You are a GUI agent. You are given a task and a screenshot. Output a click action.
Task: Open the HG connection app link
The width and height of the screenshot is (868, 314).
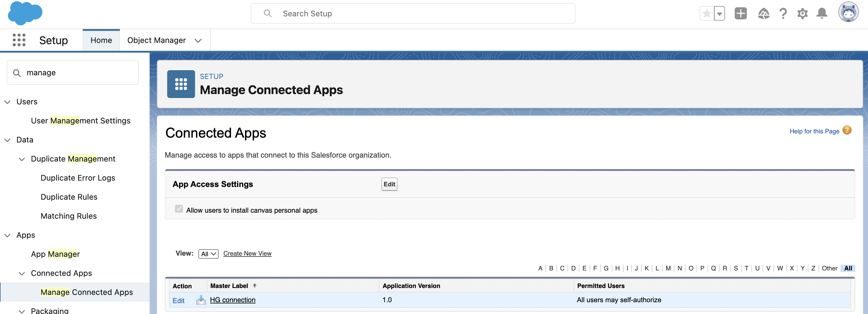click(233, 299)
